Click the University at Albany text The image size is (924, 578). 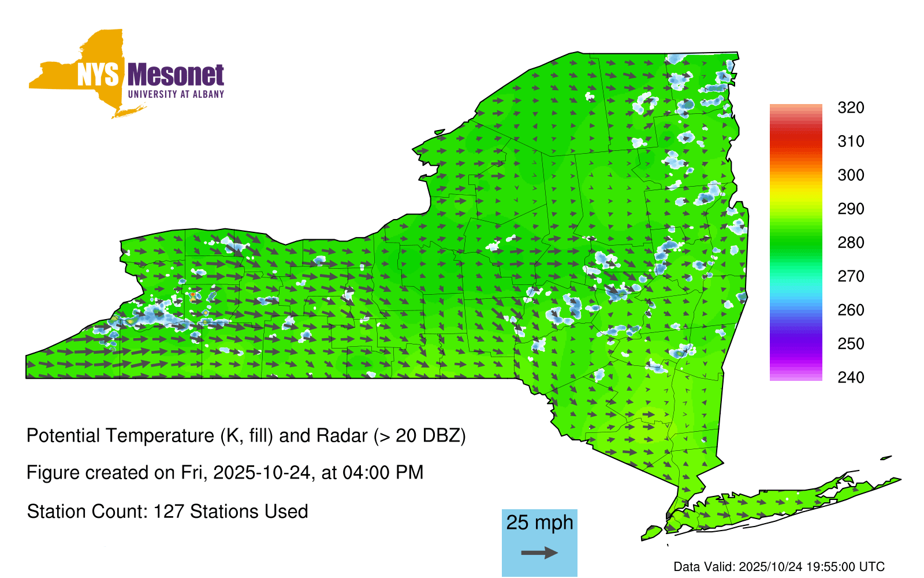tap(176, 94)
